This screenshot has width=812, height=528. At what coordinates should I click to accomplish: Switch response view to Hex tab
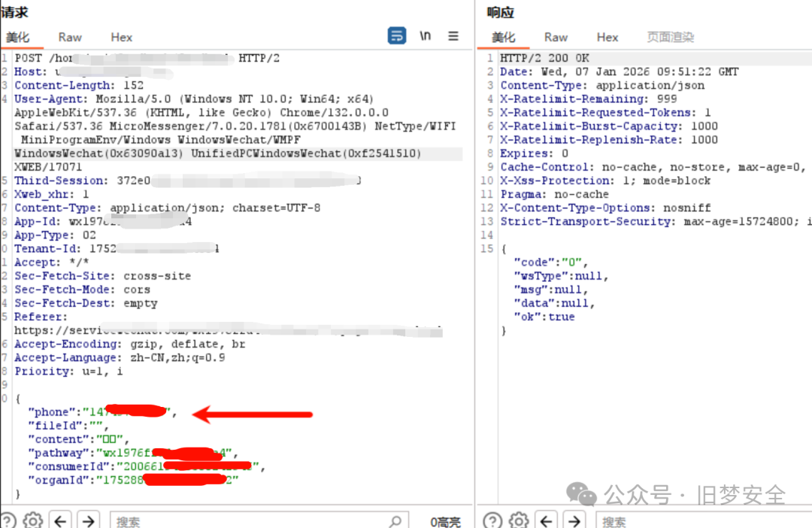click(607, 38)
